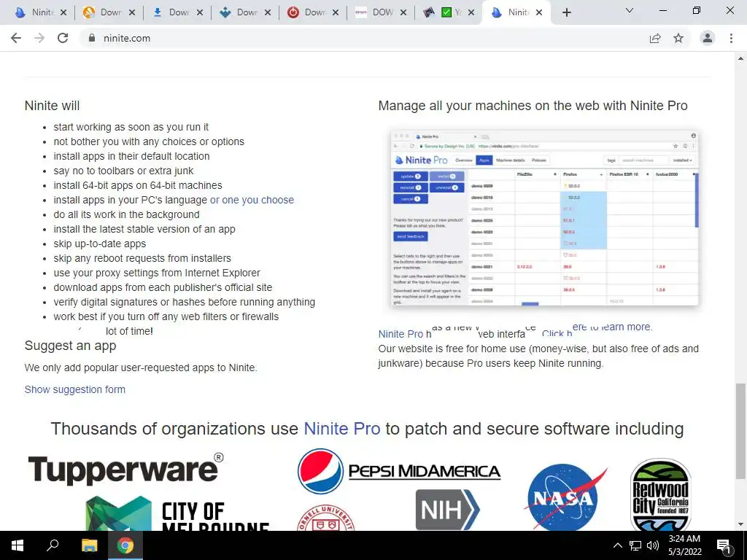Click the Ninite Pro link below screenshot
Screen dimensions: 747x560
point(400,334)
